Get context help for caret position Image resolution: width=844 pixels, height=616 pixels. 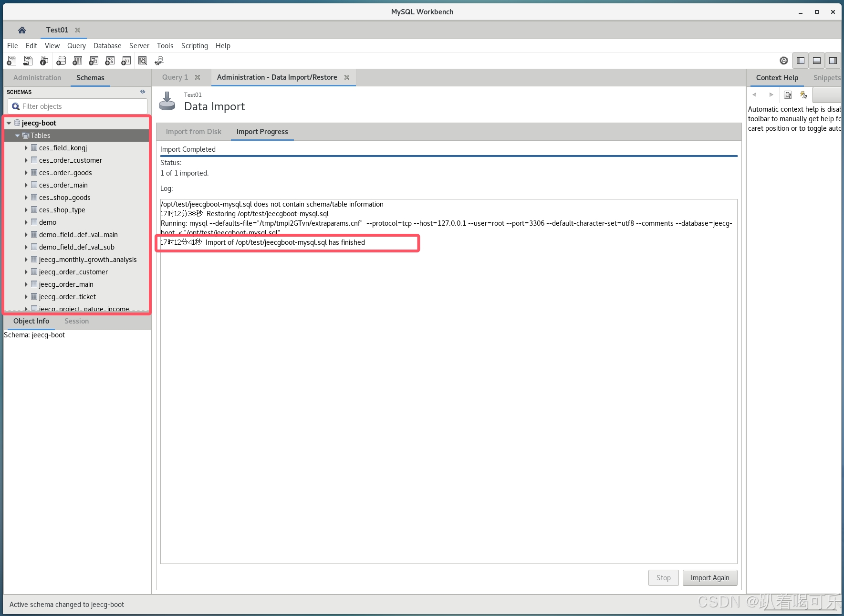[788, 95]
